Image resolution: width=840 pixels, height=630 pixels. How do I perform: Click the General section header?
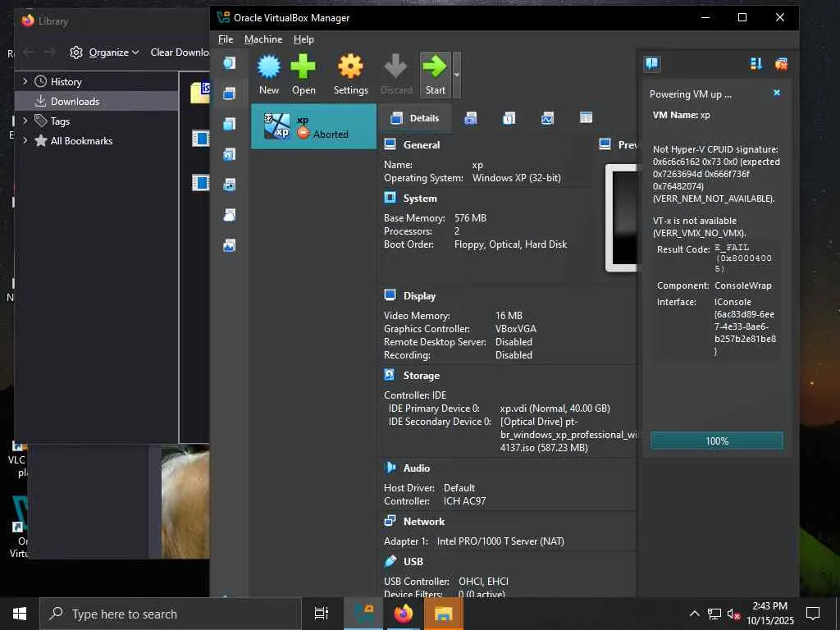pyautogui.click(x=421, y=144)
